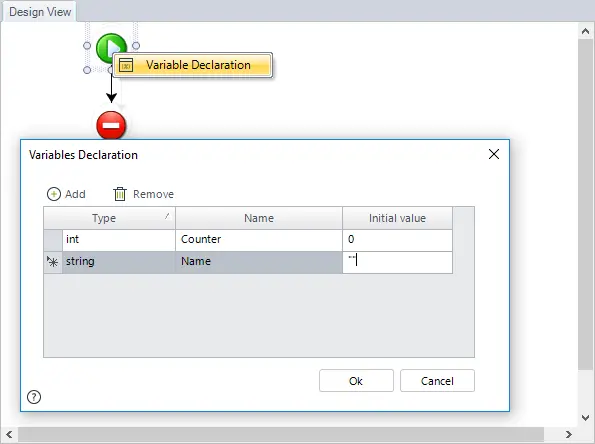Click the initial value cell containing 0
The image size is (595, 444).
[x=397, y=240]
